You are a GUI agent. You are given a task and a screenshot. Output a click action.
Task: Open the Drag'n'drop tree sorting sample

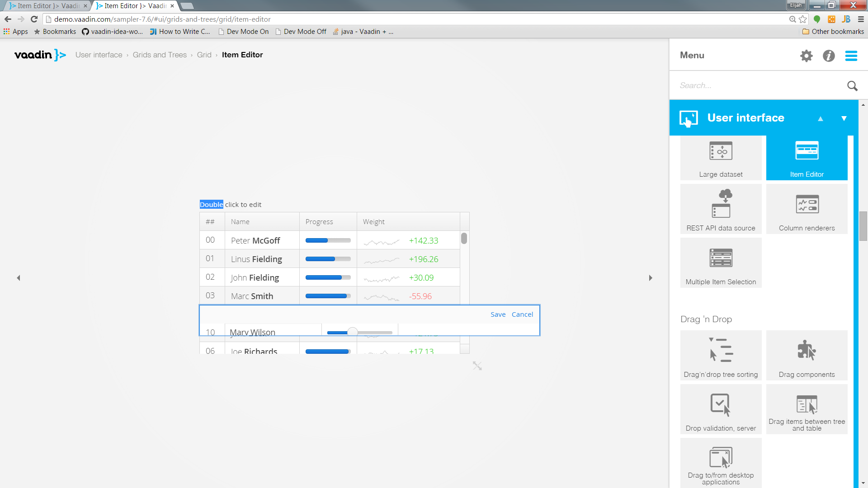coord(721,355)
